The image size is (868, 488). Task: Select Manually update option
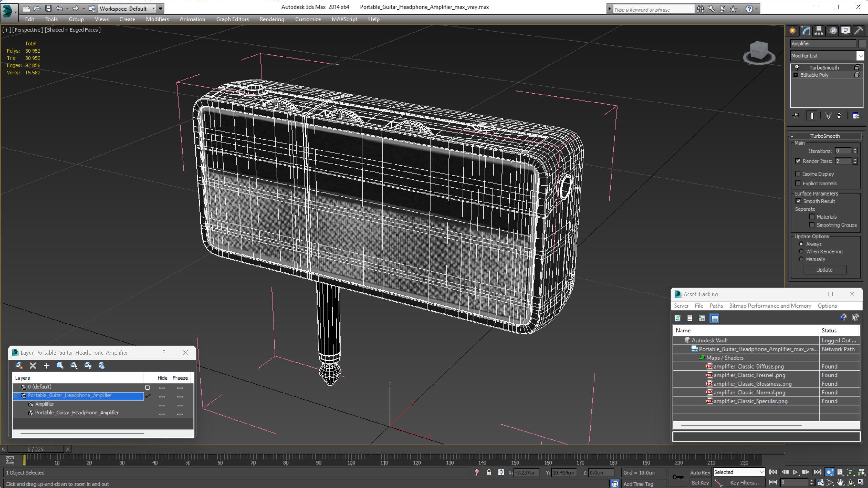click(x=801, y=259)
